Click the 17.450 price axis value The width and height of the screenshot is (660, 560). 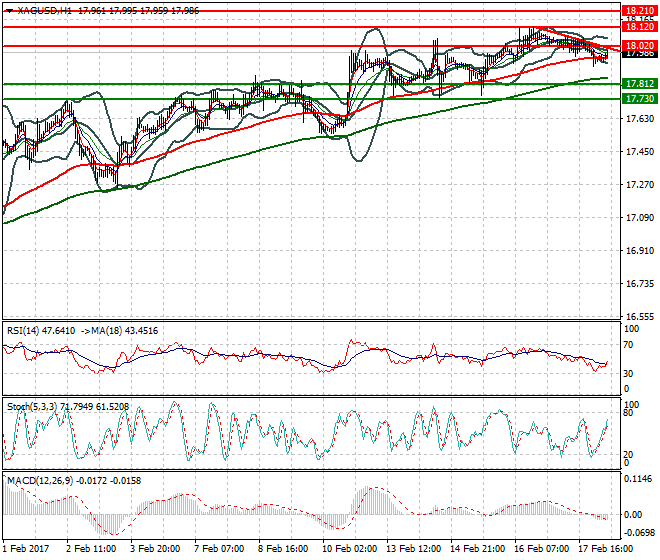click(640, 152)
